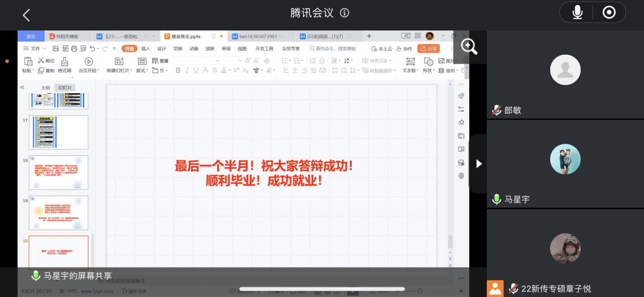644x297 pixels.
Task: Toggle Italic formatting in the ribbon
Action: (187, 71)
